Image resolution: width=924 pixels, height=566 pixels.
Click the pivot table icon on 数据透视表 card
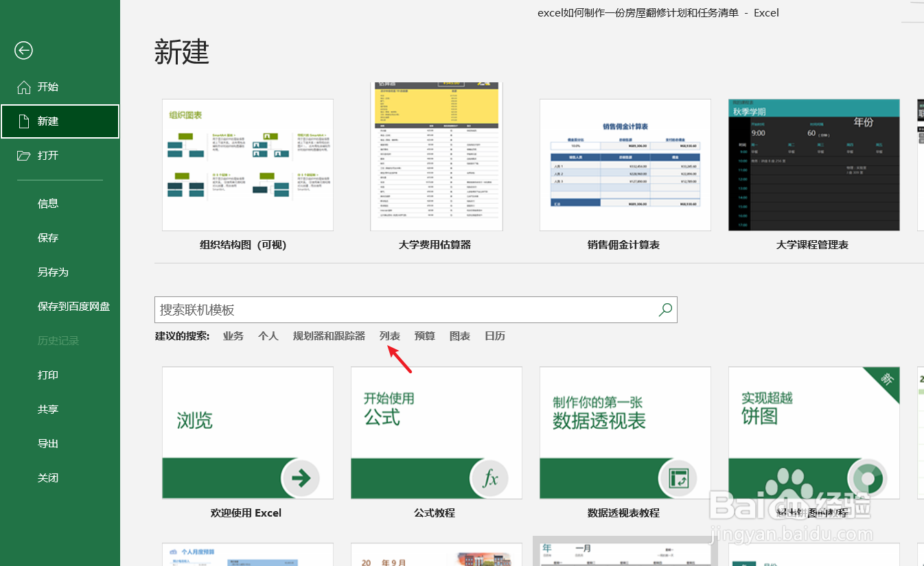point(678,477)
